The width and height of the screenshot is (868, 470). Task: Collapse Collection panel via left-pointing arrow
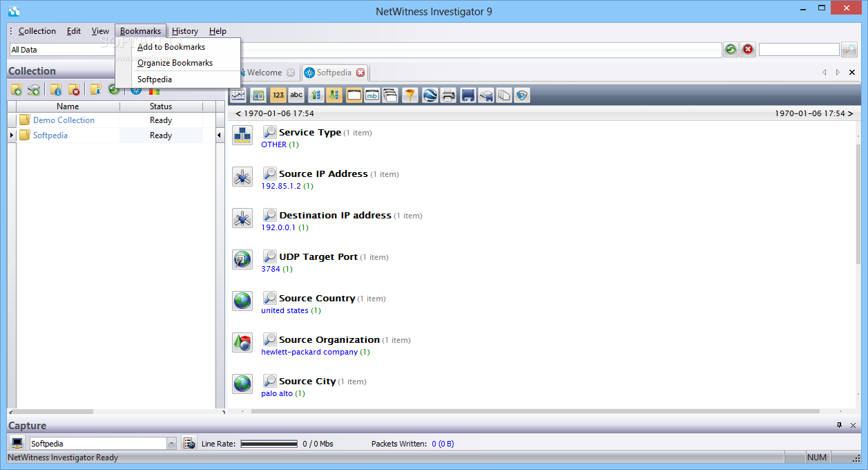(220, 135)
